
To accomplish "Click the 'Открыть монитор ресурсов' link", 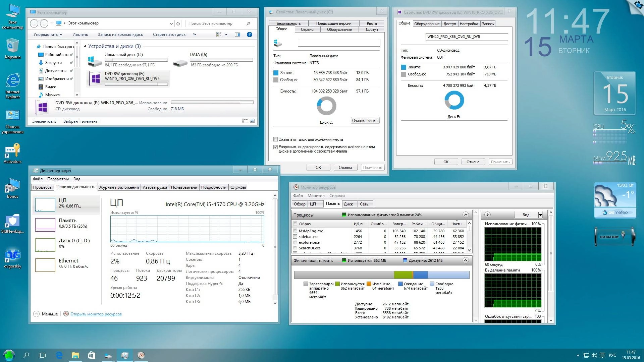I will (x=96, y=314).
